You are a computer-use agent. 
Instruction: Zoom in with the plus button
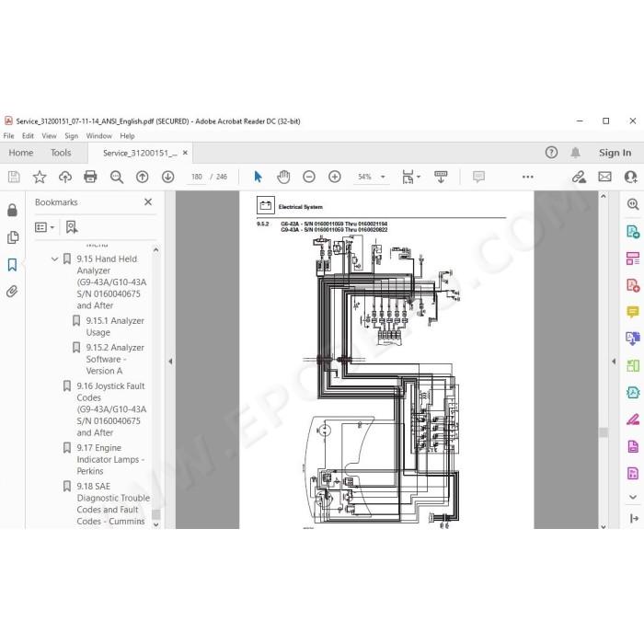335,177
